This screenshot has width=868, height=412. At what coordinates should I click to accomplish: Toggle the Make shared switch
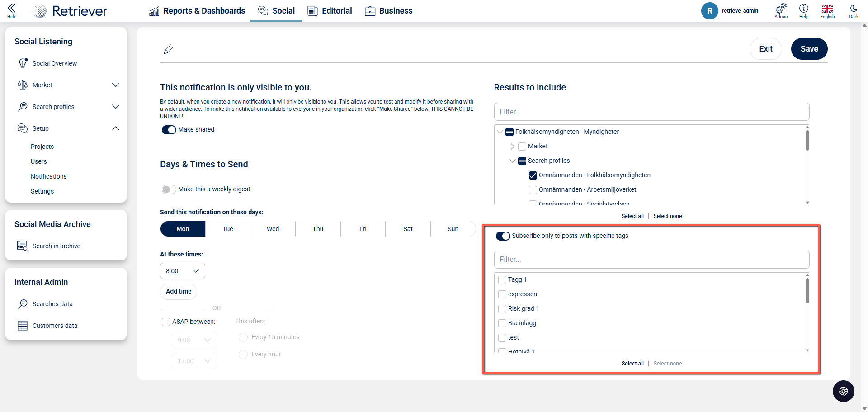(x=169, y=130)
